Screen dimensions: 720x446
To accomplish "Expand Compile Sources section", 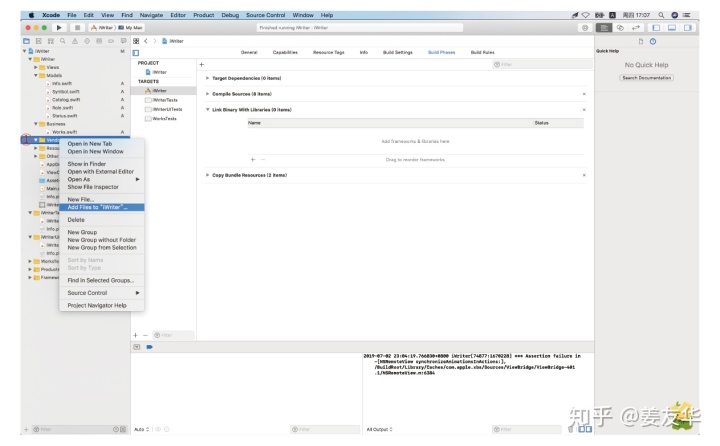I will (x=208, y=94).
